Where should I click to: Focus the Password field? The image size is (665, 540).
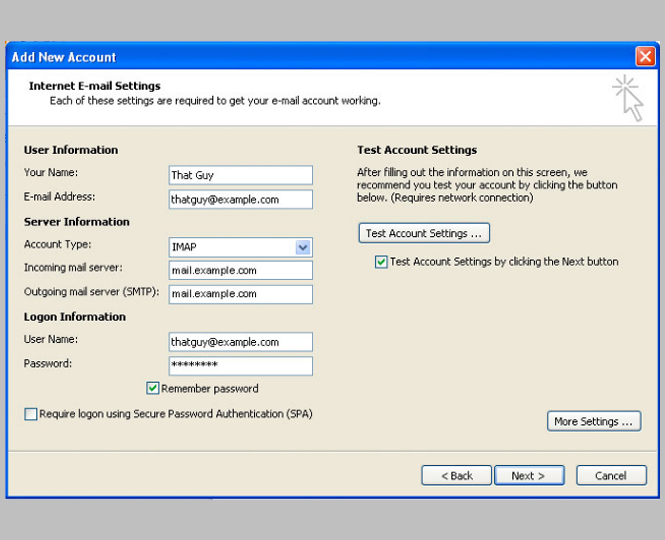coord(240,366)
